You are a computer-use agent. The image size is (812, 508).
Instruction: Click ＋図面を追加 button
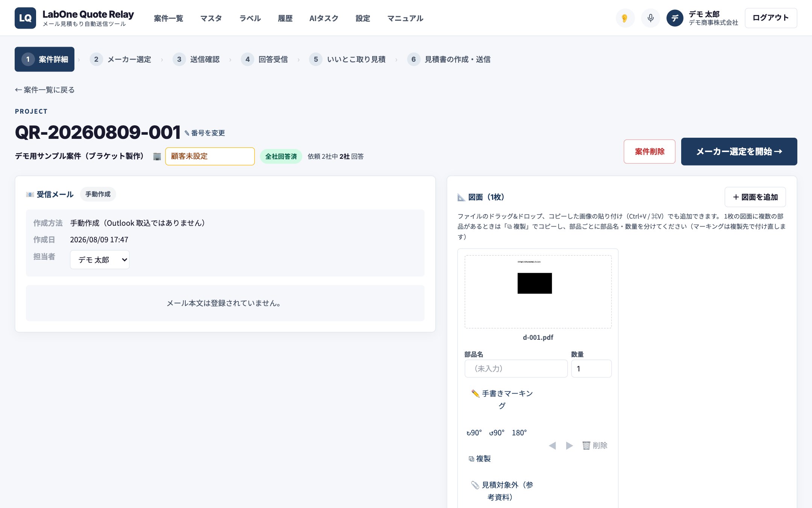coord(755,197)
